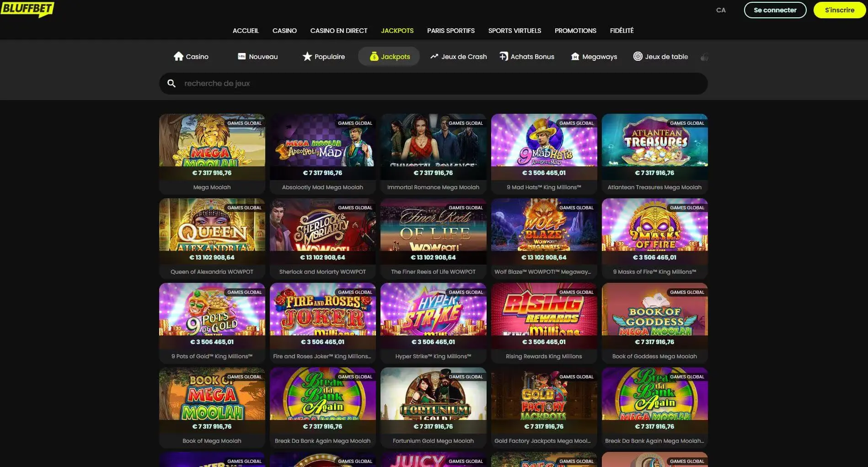Image resolution: width=868 pixels, height=467 pixels.
Task: Select the Casino home icon in the filter bar
Action: tap(179, 56)
